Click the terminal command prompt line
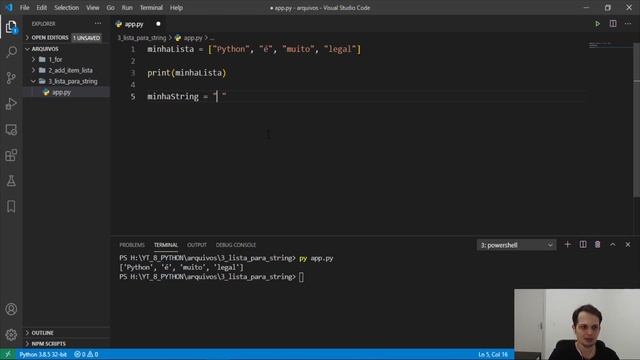The height and width of the screenshot is (360, 640). pyautogui.click(x=211, y=277)
